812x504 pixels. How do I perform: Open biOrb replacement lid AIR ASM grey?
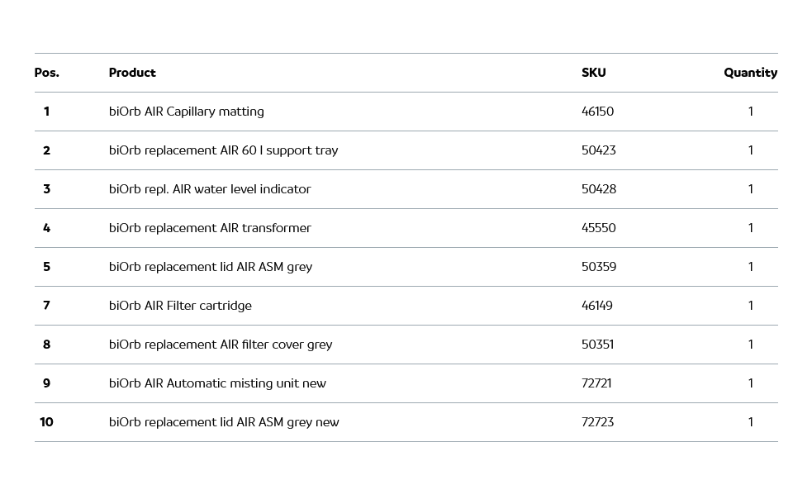point(211,267)
